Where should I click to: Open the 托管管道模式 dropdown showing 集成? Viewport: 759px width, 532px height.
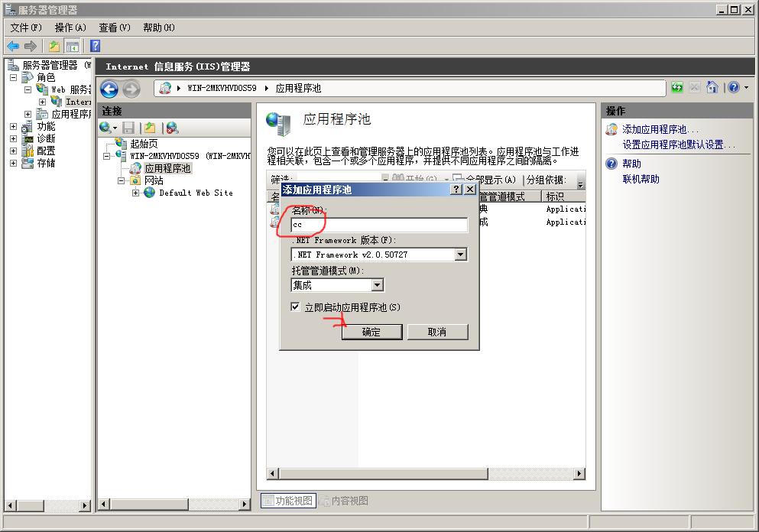click(x=377, y=285)
